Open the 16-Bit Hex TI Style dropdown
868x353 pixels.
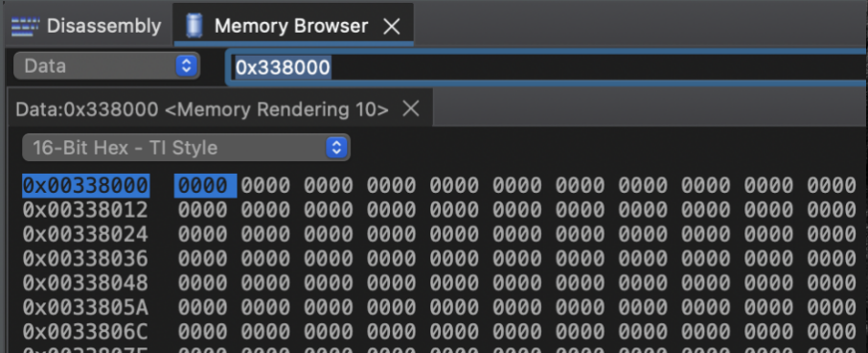tap(186, 148)
